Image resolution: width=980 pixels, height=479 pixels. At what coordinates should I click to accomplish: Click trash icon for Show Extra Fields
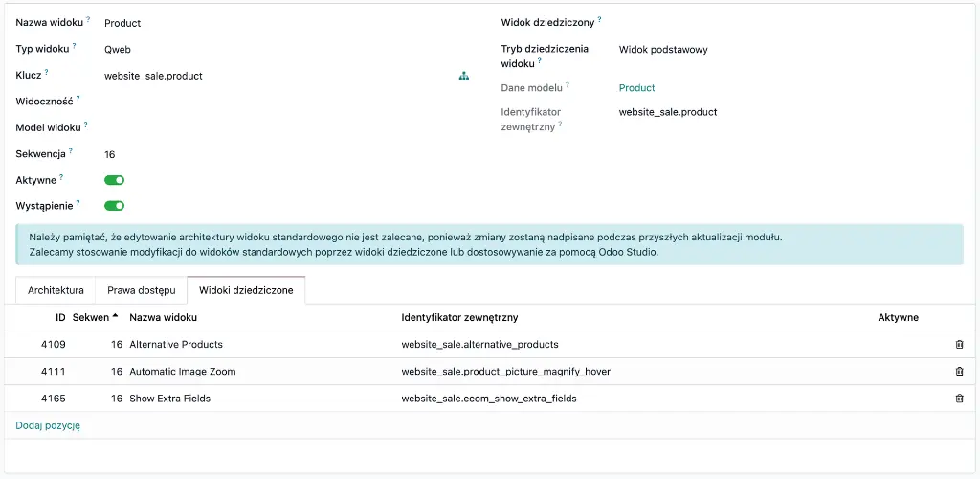click(x=959, y=398)
